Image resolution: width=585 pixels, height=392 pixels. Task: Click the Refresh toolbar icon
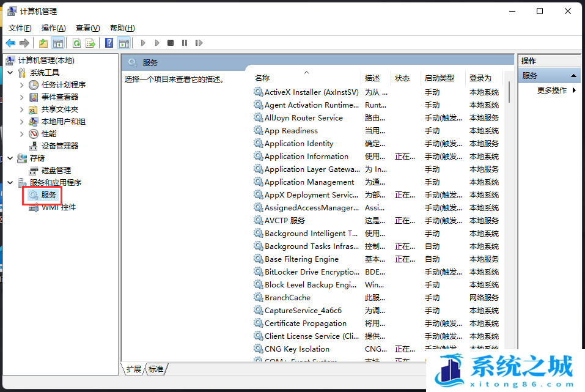pos(76,43)
